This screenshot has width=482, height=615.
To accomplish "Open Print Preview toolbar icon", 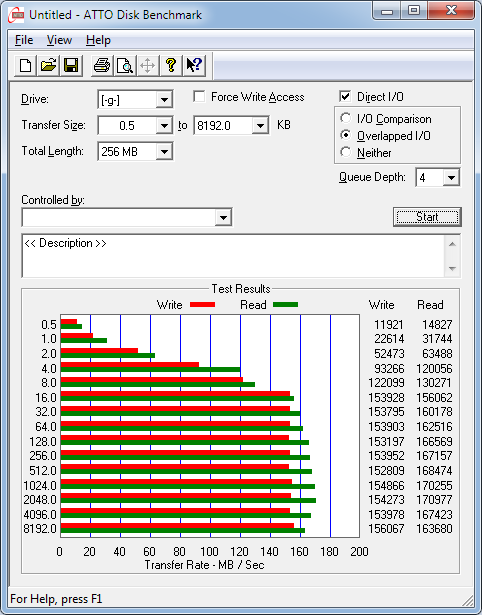I will [125, 65].
